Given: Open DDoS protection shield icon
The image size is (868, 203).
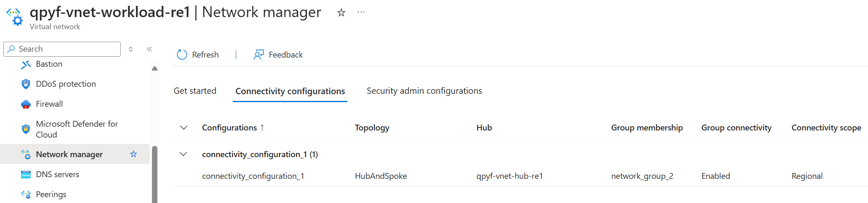Looking at the screenshot, I should (26, 84).
